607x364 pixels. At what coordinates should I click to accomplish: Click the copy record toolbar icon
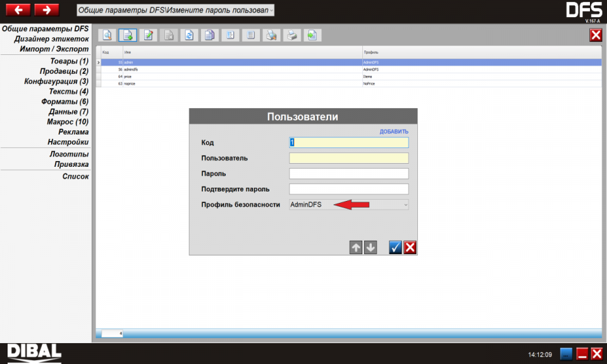(x=209, y=35)
